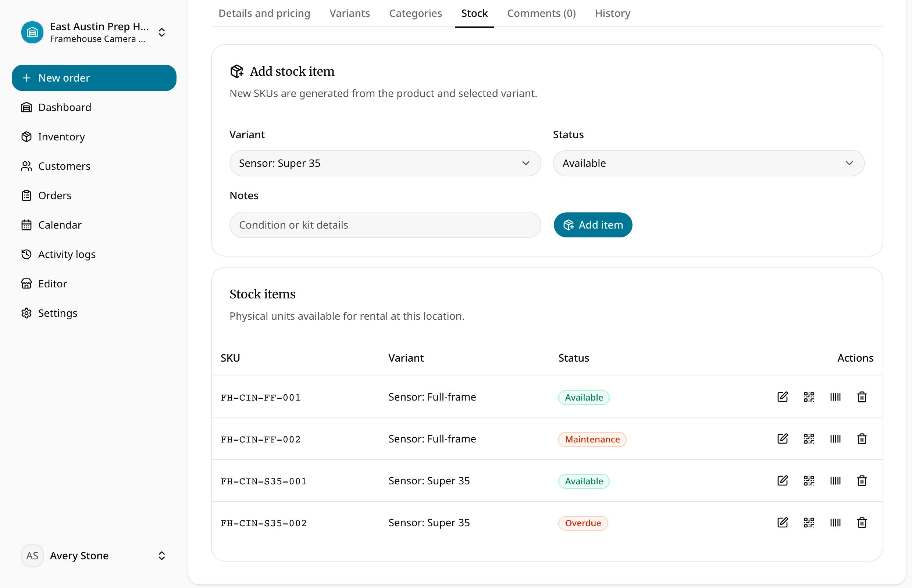The image size is (912, 588).
Task: Switch to the Categories tab
Action: (415, 13)
